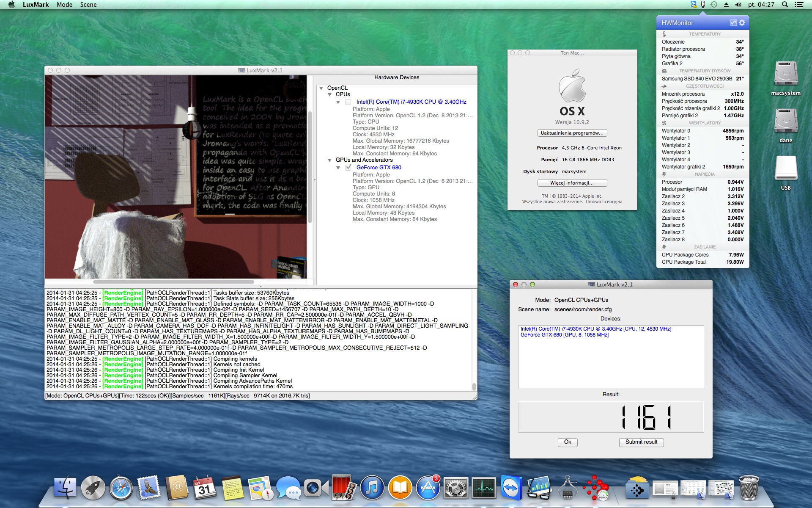Open TeamViewer in the Dock
This screenshot has height=508, width=812.
click(512, 488)
